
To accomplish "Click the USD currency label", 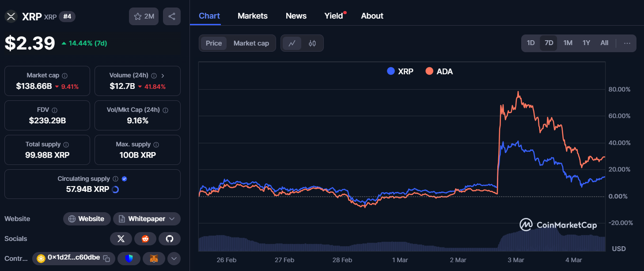I will (x=619, y=249).
